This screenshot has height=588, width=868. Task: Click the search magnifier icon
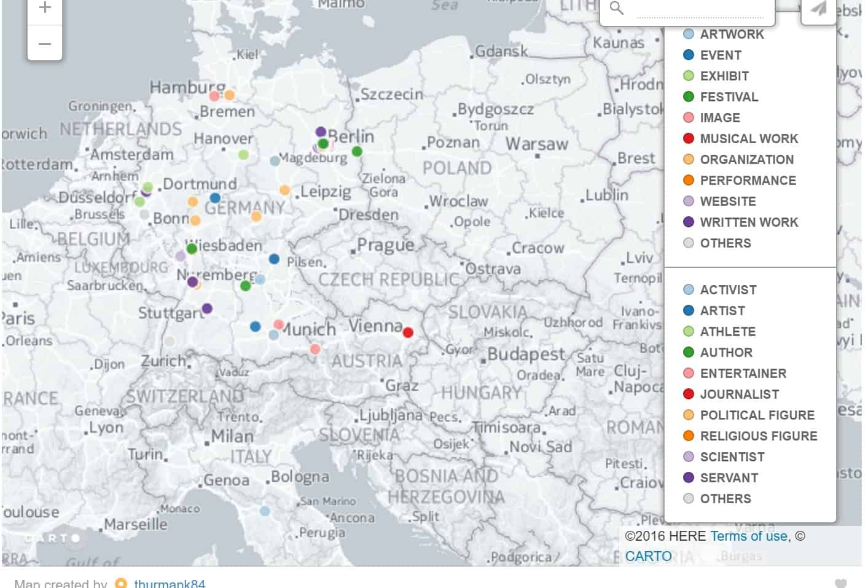pos(616,9)
